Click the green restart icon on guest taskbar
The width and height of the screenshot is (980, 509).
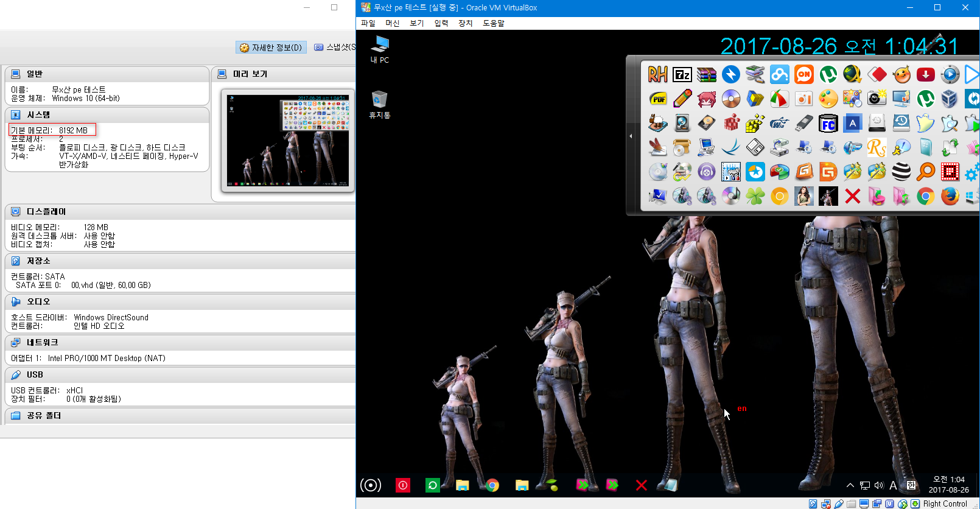pyautogui.click(x=433, y=485)
